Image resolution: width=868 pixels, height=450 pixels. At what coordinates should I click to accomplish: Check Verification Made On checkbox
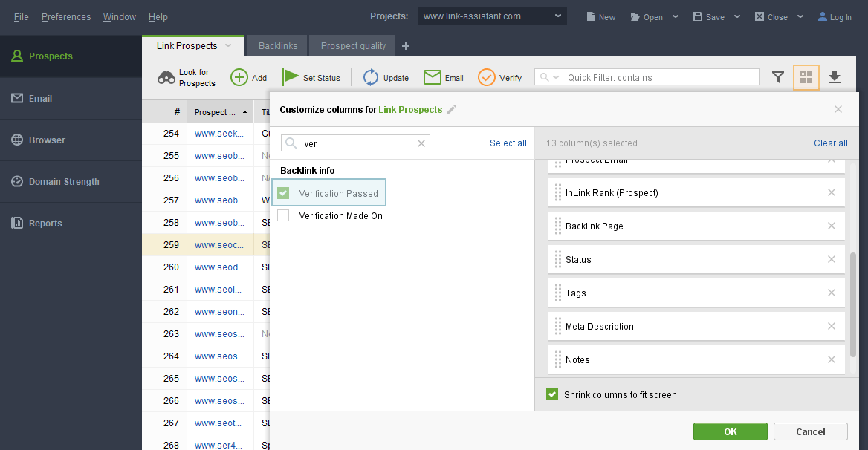pyautogui.click(x=283, y=215)
